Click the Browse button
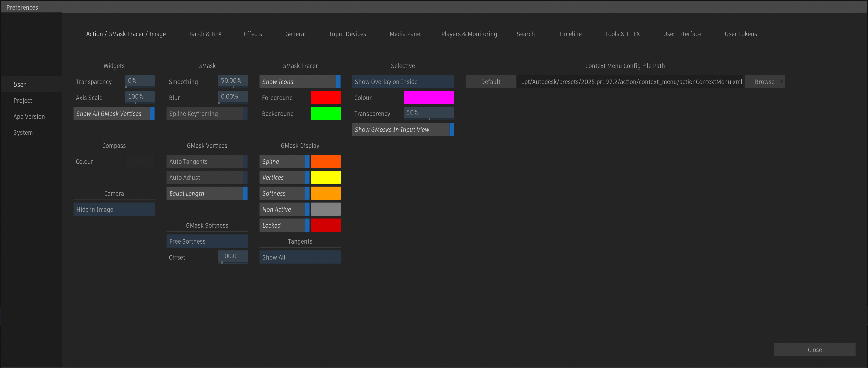868x368 pixels. coord(764,82)
